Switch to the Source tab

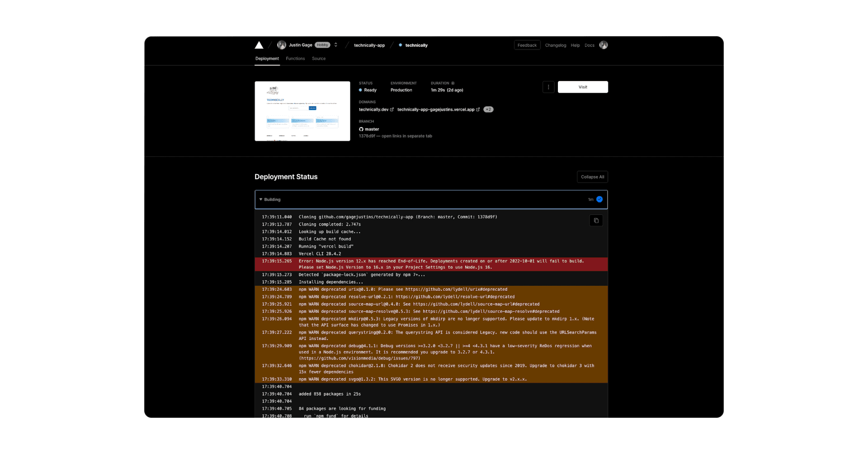(x=319, y=59)
